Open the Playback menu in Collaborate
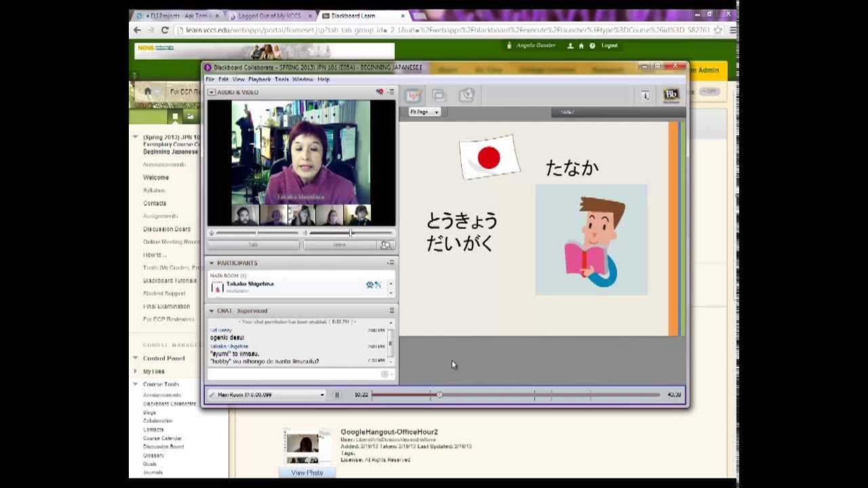 point(260,79)
